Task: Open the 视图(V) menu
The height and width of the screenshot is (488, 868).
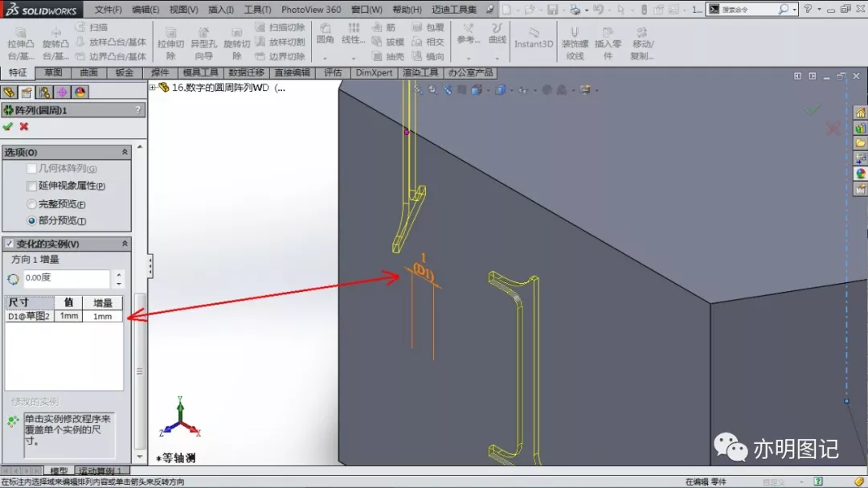Action: click(183, 10)
